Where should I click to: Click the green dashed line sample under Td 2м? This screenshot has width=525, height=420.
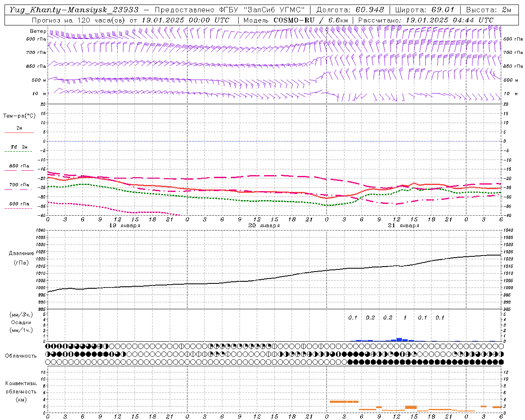(18, 152)
